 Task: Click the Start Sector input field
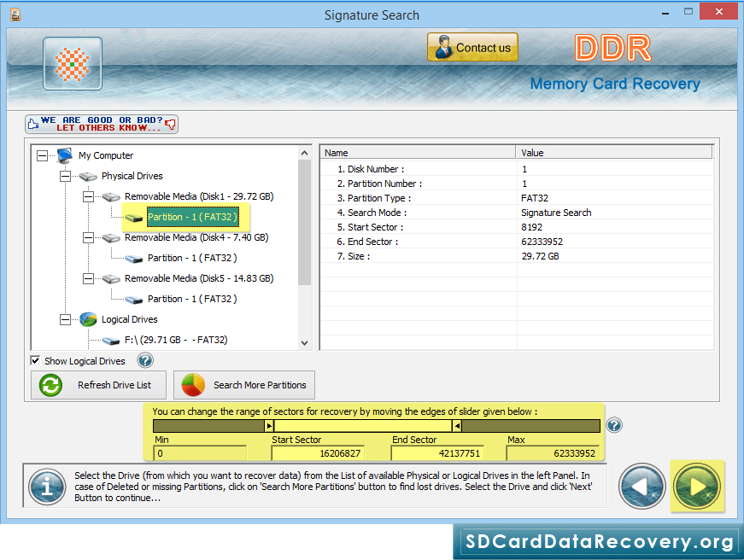(x=318, y=453)
